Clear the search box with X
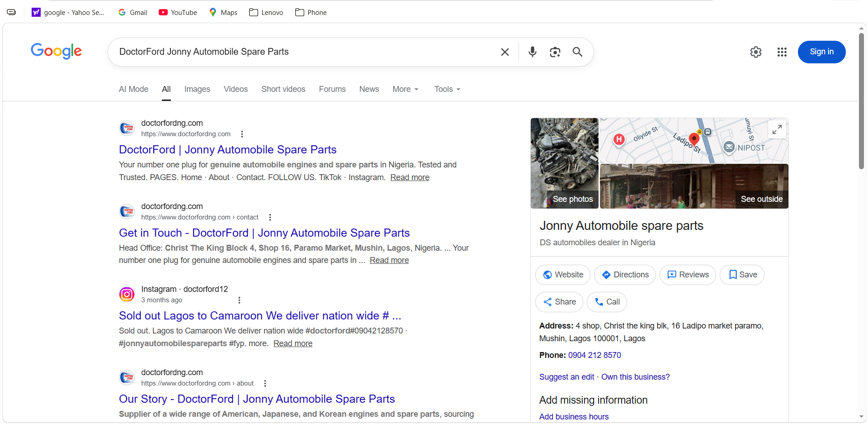This screenshot has width=868, height=424. pos(505,52)
